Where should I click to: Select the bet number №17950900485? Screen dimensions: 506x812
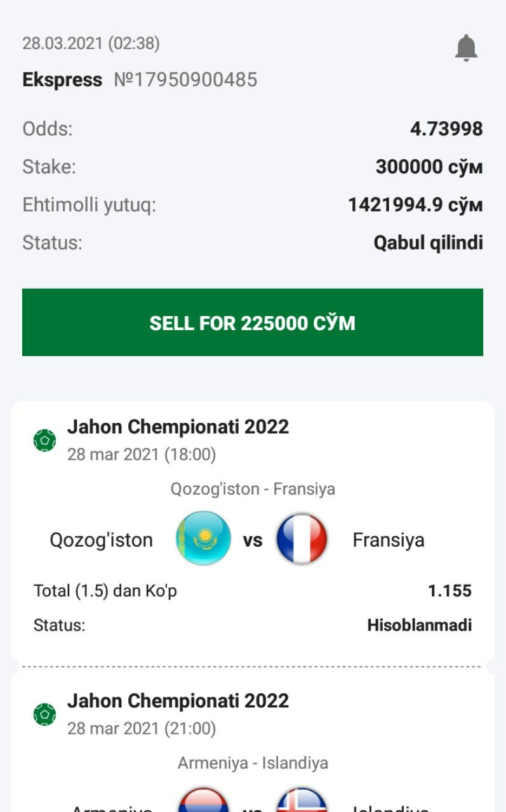tap(185, 80)
